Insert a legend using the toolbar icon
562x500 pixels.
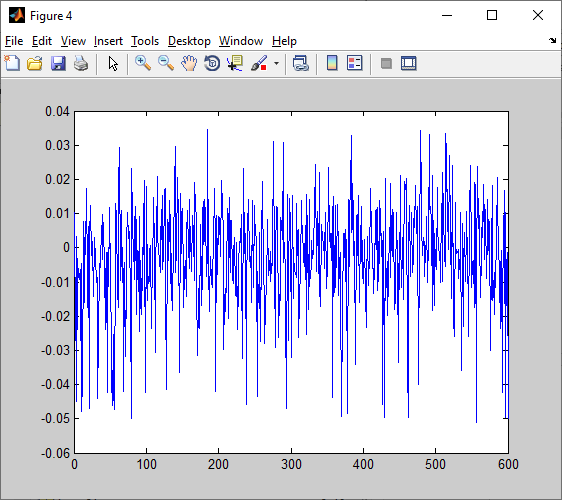(355, 63)
